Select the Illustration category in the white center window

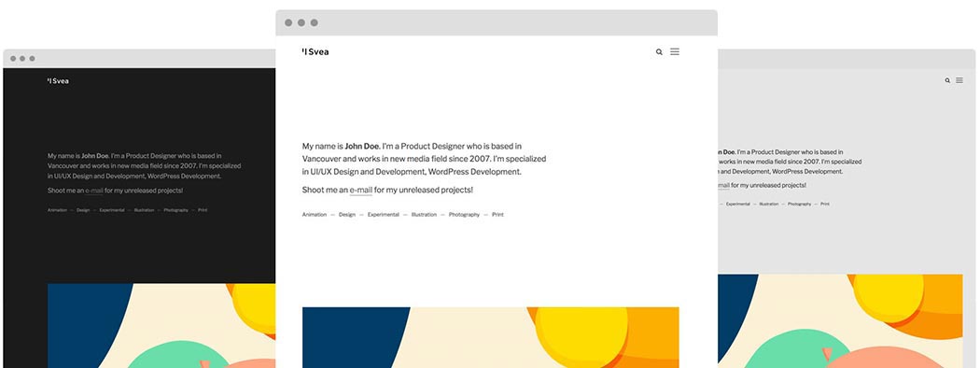point(424,215)
